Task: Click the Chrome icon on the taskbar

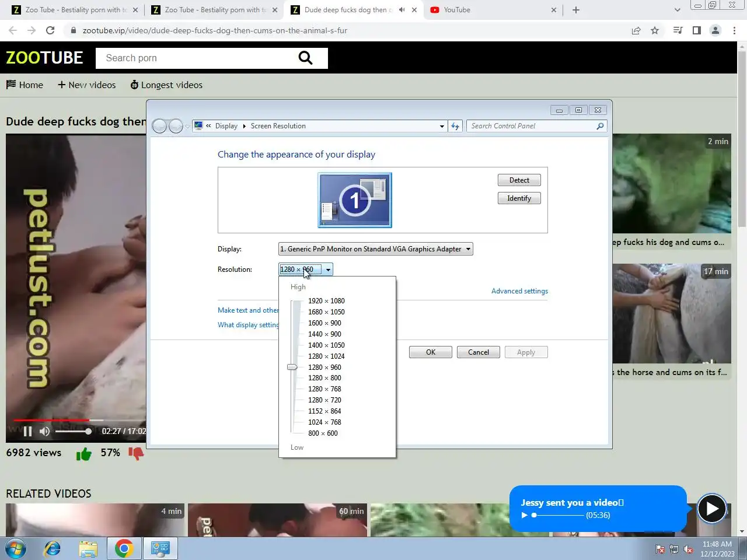Action: tap(124, 548)
